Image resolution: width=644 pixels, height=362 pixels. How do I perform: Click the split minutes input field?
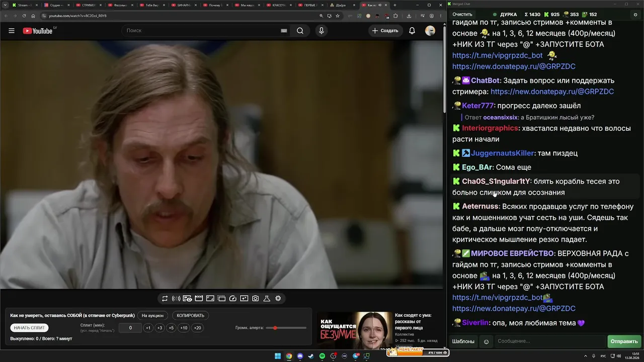tap(130, 328)
